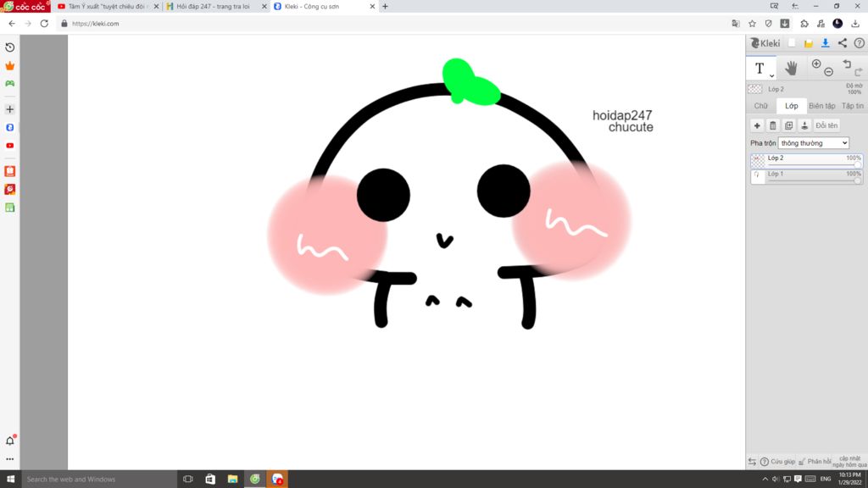
Task: Switch to the Lớp tab
Action: point(792,106)
